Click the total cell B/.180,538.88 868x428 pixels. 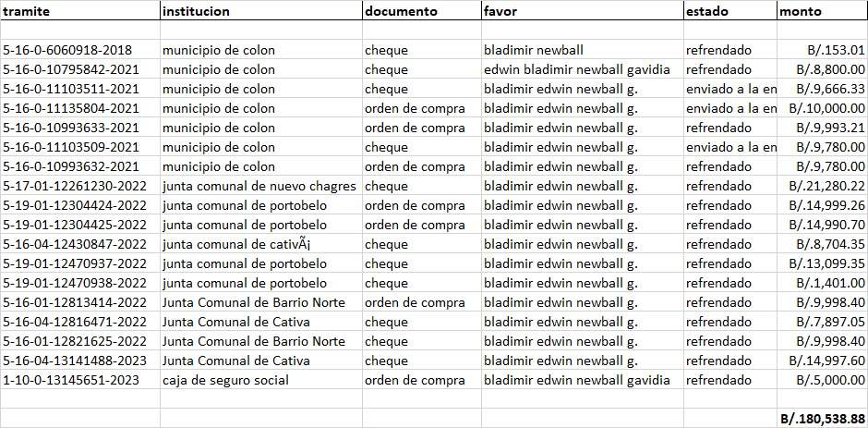[x=822, y=419]
